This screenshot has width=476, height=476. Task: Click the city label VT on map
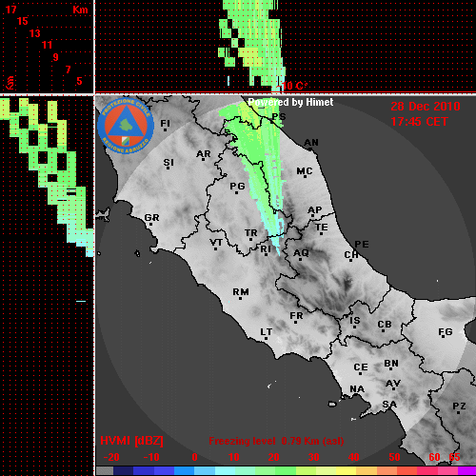pyautogui.click(x=216, y=243)
